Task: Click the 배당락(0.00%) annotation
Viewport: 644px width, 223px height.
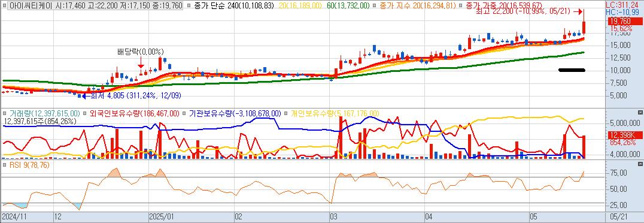Action: [x=141, y=52]
